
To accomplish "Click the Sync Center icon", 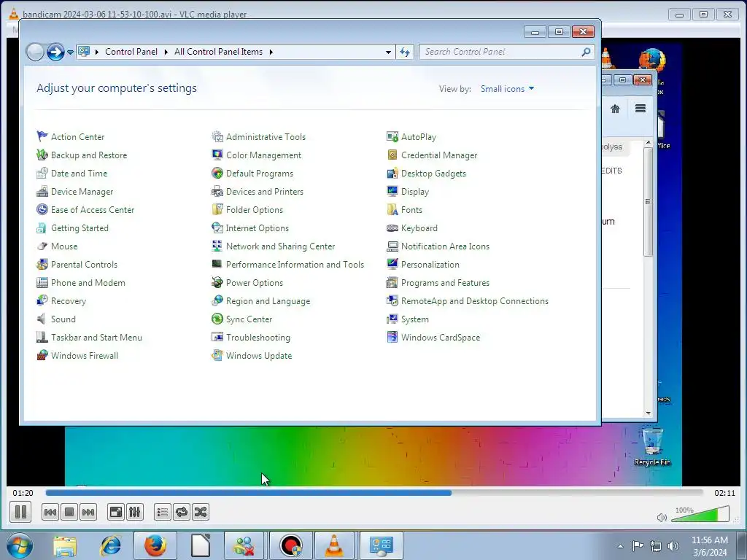I will (217, 319).
